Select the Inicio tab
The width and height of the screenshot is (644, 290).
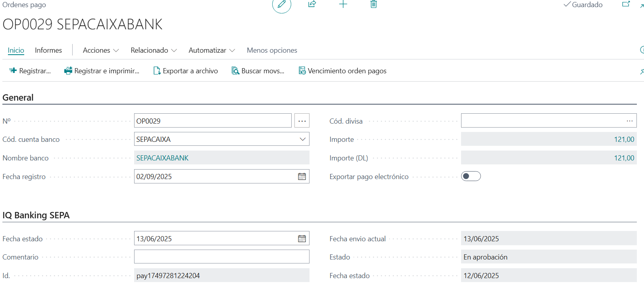point(16,50)
